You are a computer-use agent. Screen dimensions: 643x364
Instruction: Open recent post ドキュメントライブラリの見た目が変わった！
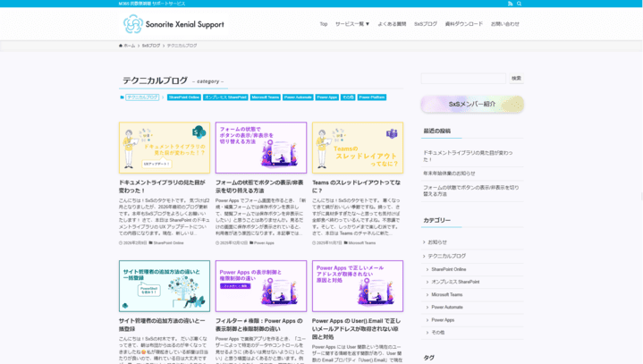click(468, 156)
